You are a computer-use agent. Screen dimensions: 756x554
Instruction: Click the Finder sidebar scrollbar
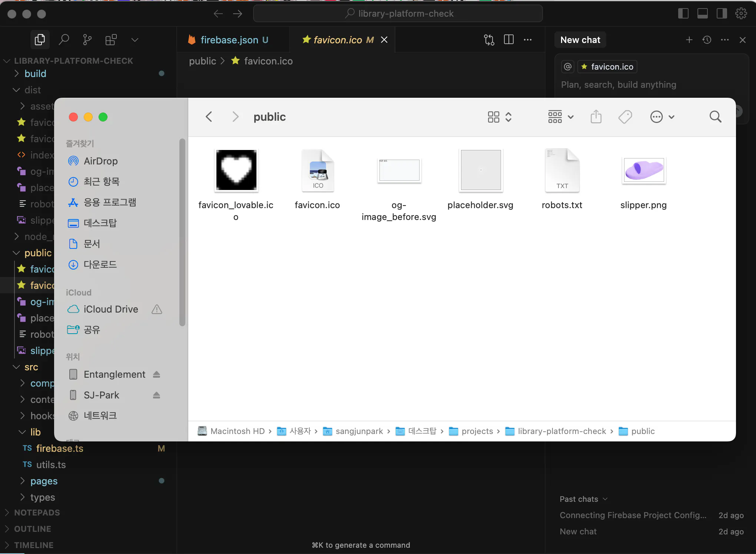pyautogui.click(x=182, y=233)
